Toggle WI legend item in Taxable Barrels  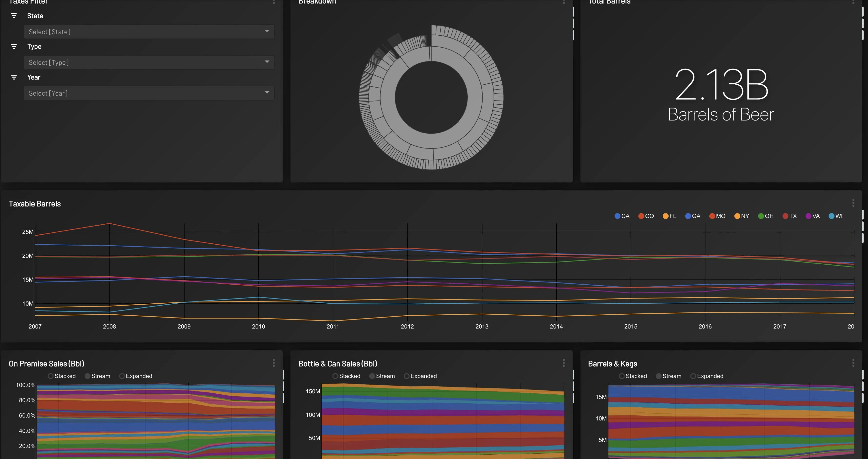[x=835, y=216]
